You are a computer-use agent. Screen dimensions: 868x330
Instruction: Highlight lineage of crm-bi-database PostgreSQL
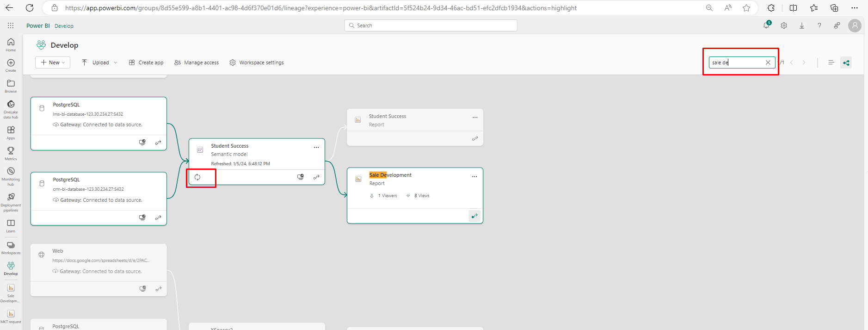coord(158,218)
